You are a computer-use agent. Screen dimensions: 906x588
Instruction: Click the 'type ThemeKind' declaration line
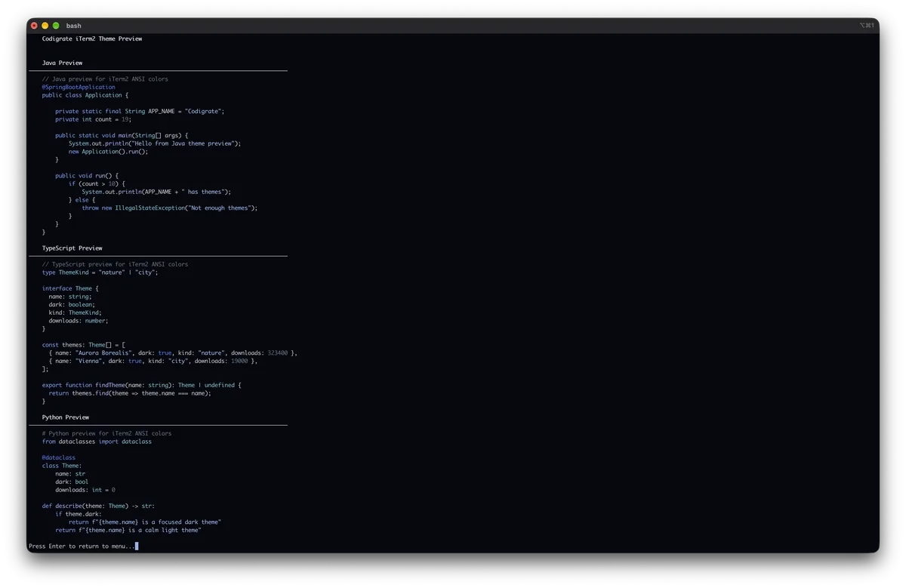point(100,272)
